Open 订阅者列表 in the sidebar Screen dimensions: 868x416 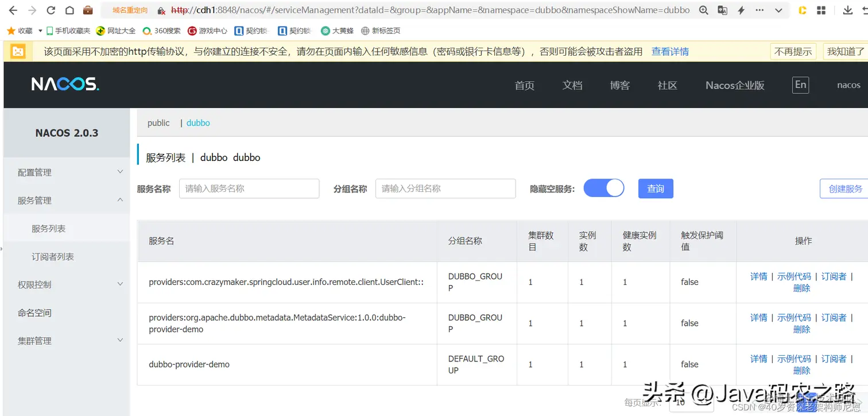click(x=67, y=257)
